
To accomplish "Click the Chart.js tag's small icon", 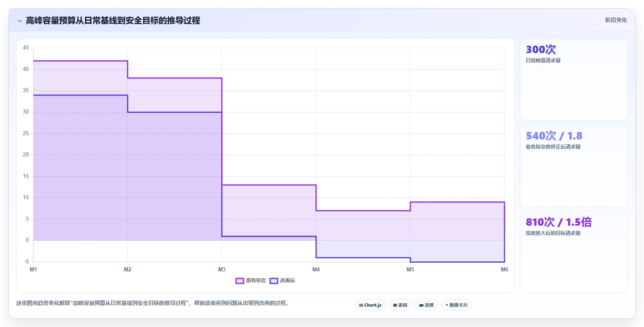I will tap(361, 305).
